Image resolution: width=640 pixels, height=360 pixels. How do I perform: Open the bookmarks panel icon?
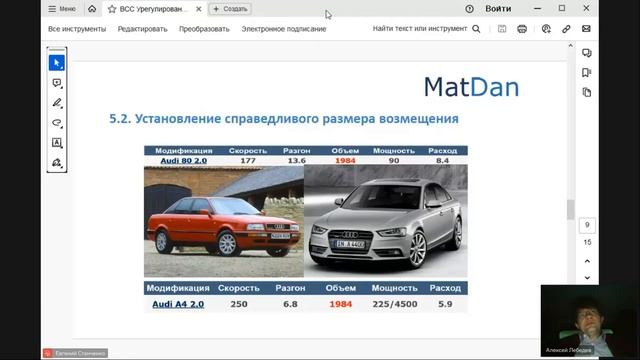click(x=587, y=73)
